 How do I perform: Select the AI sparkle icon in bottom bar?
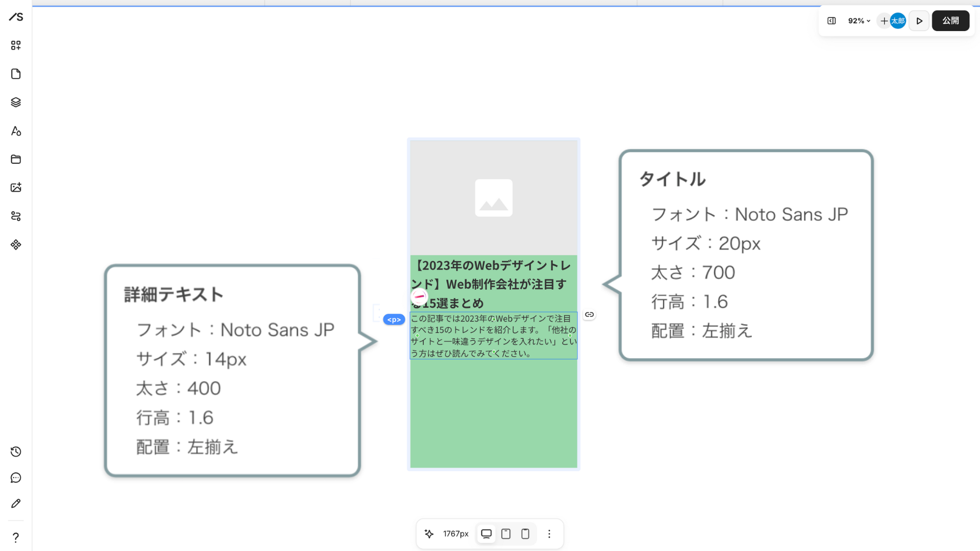pos(429,534)
